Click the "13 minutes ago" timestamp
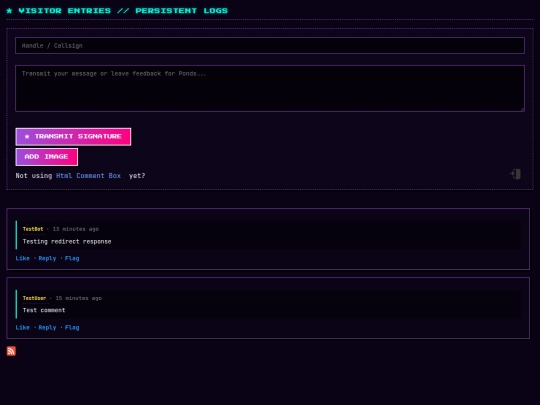Screen dimensions: 540x405 click(75, 229)
